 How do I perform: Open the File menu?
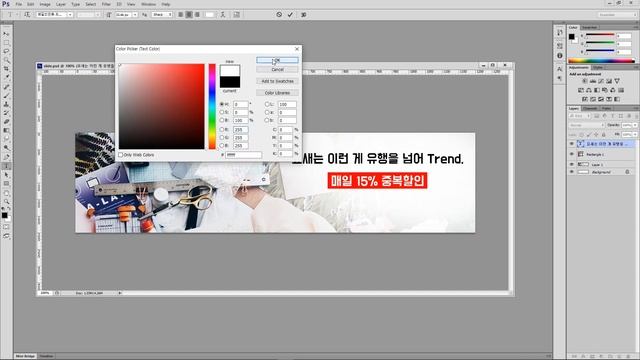(19, 4)
